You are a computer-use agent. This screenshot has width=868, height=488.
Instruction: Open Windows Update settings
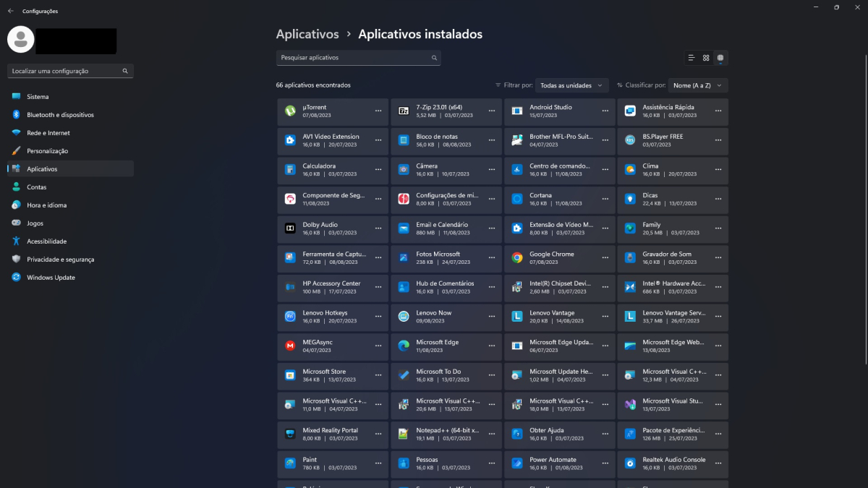[70, 278]
